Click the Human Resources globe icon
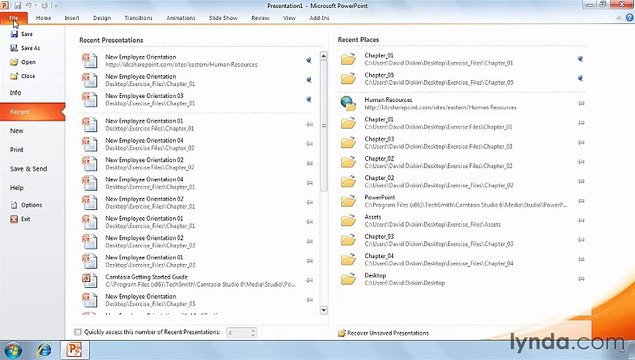The height and width of the screenshot is (360, 635). pyautogui.click(x=348, y=103)
